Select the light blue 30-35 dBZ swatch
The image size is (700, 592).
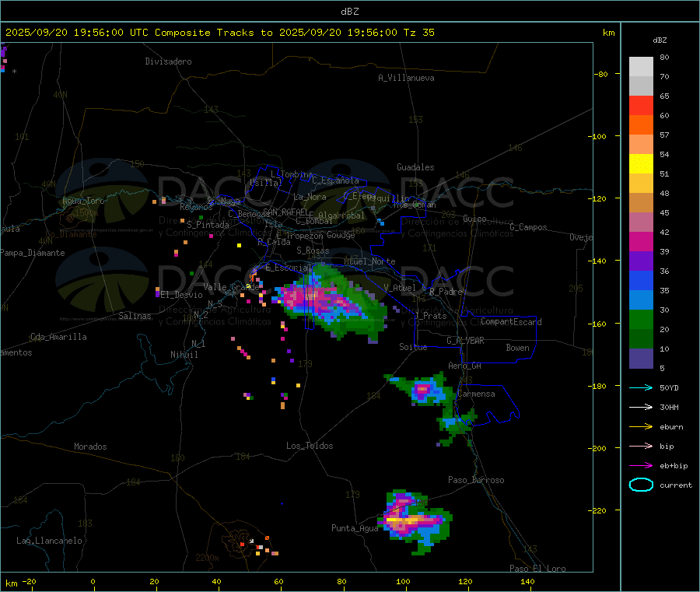641,300
